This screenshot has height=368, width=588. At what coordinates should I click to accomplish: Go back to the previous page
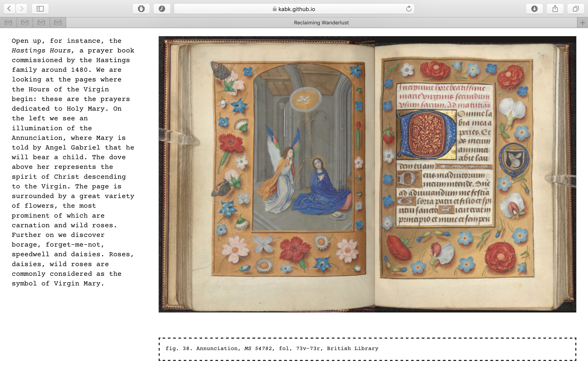coord(9,9)
